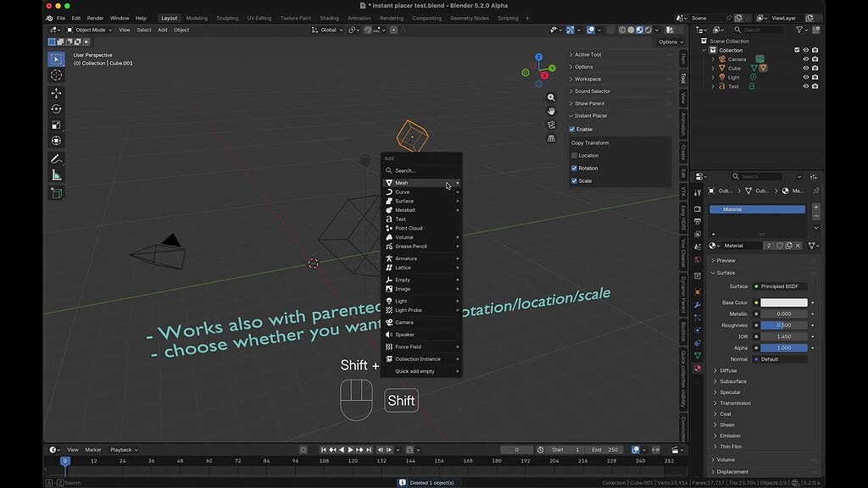Viewport: 868px width, 488px height.
Task: Switch perspective/orthographic grid icon
Action: click(551, 138)
